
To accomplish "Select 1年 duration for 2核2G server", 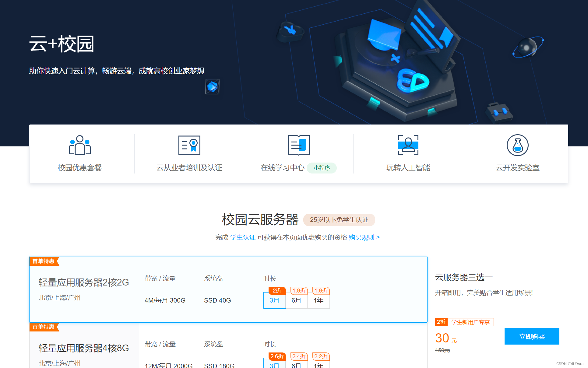I will tap(319, 300).
